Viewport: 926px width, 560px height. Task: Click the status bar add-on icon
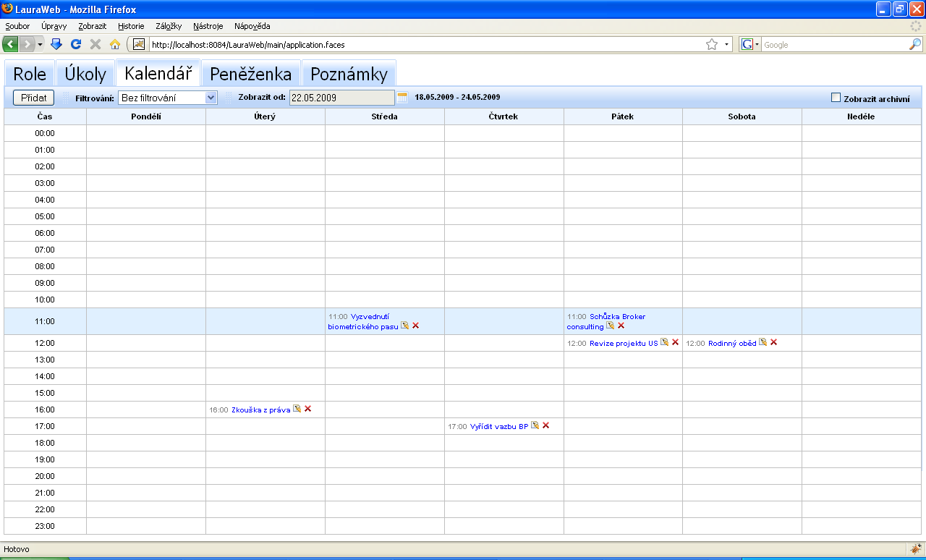[916, 549]
